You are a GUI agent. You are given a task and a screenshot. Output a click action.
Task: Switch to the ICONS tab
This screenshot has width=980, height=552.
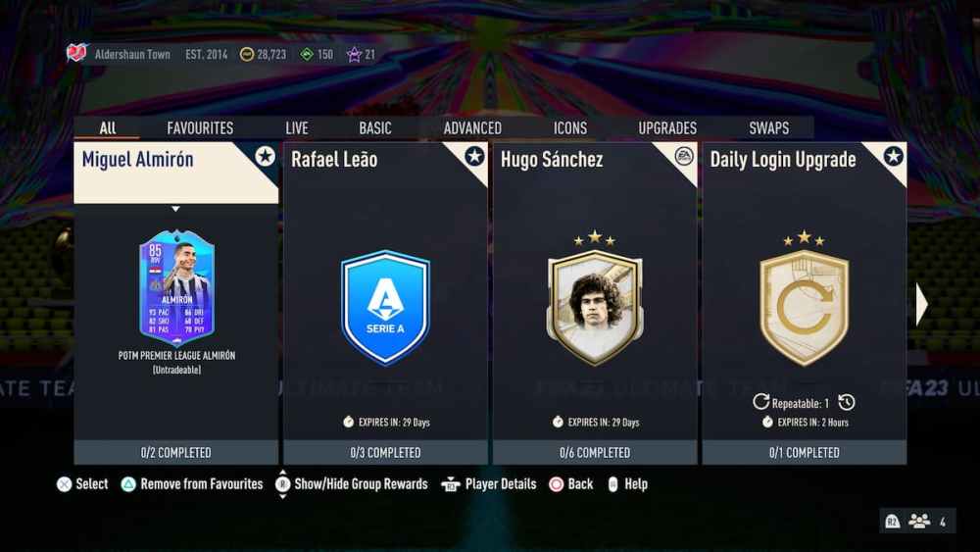570,128
